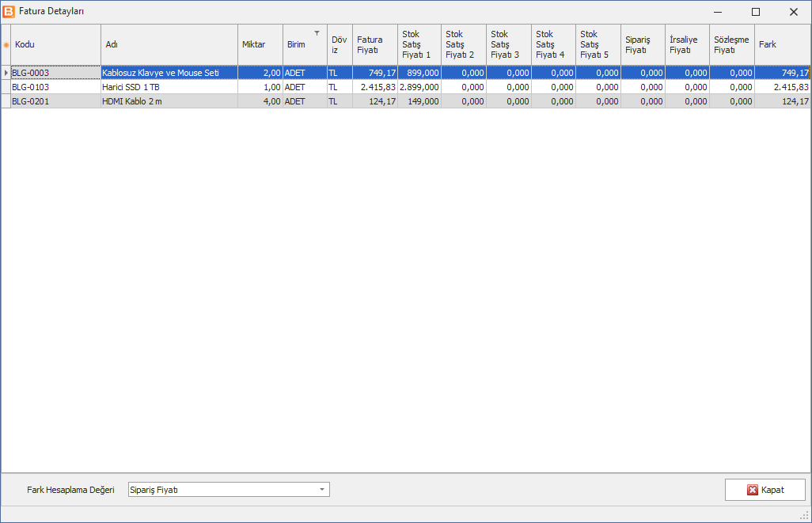The height and width of the screenshot is (523, 812).
Task: Click the 4,00 quantity cell
Action: [x=260, y=101]
